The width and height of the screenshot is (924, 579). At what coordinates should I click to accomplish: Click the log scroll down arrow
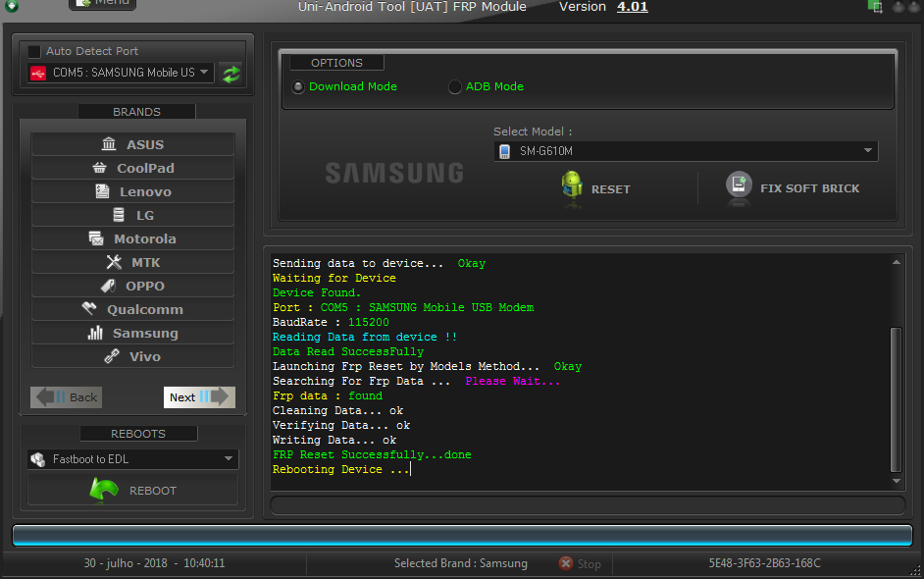coord(897,481)
